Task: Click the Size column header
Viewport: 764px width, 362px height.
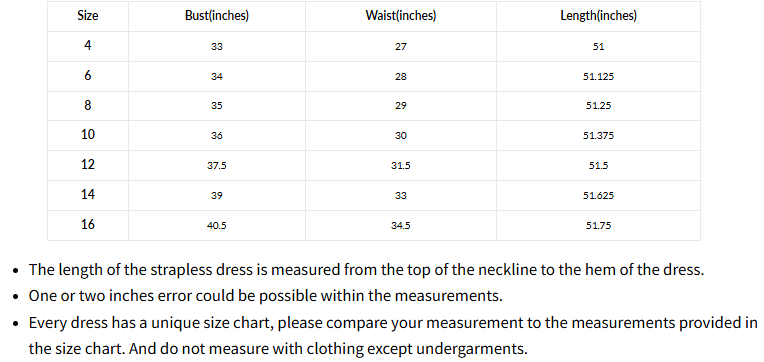Action: (88, 16)
